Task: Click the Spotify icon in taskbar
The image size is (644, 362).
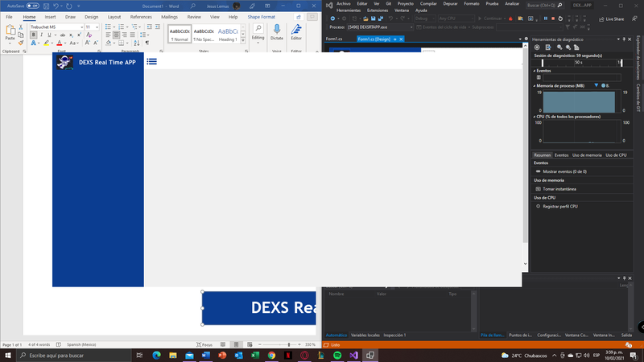Action: [336, 355]
